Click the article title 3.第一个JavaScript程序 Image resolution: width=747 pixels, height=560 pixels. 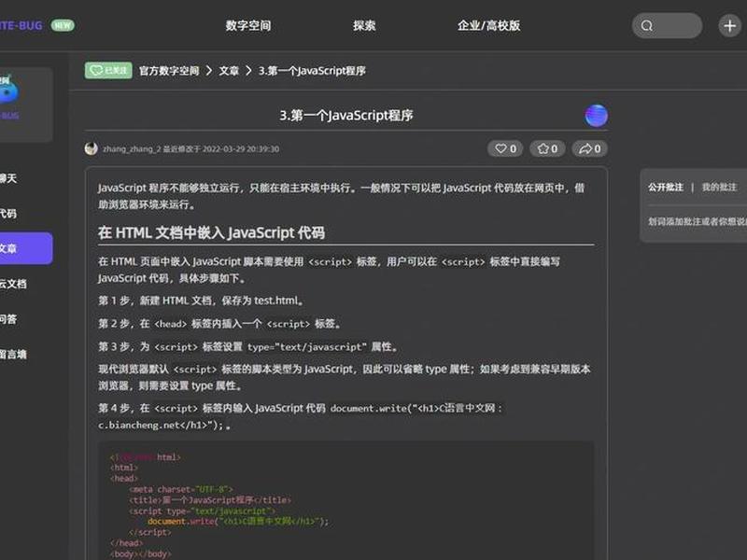[x=346, y=116]
